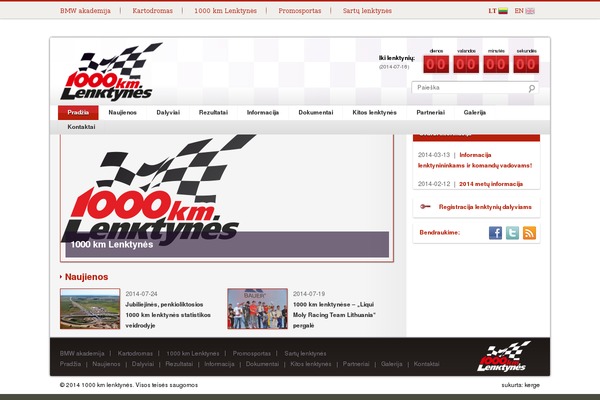Click the footer 1000 km Lenktynės logo

[x=504, y=356]
